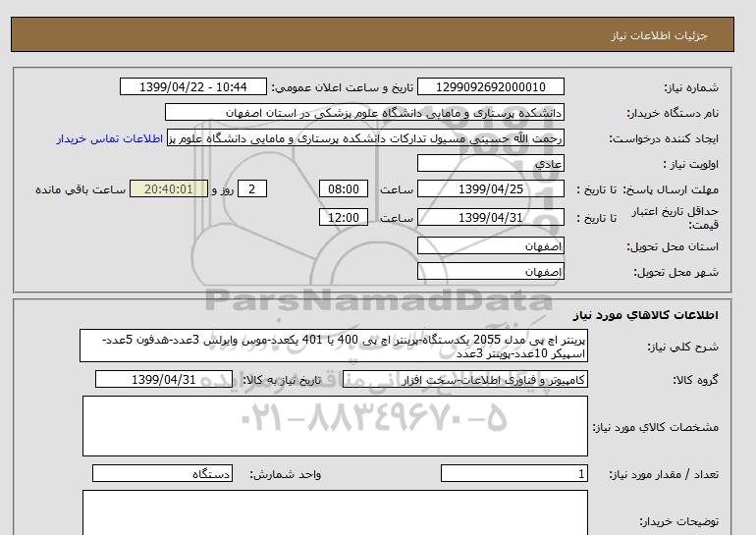This screenshot has height=535, width=756.
Task: Select the شهر محل تحویل field اصفهان
Action: click(x=490, y=271)
